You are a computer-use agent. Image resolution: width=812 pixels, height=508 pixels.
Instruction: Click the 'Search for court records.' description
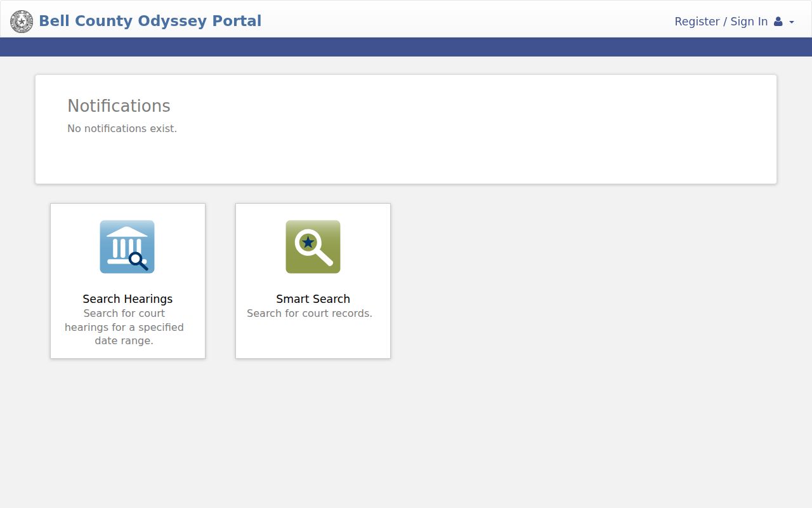(x=310, y=313)
